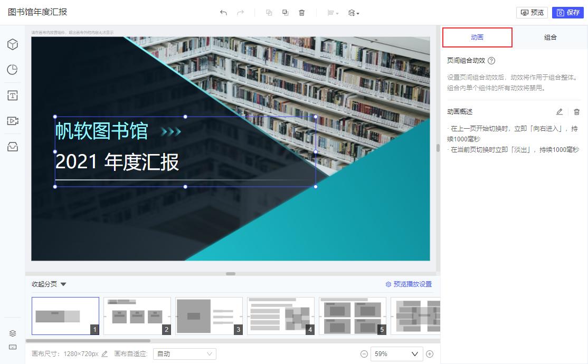Click the copy component icon in toolbar
Viewport: 588px width, 364px height.
pos(269,12)
